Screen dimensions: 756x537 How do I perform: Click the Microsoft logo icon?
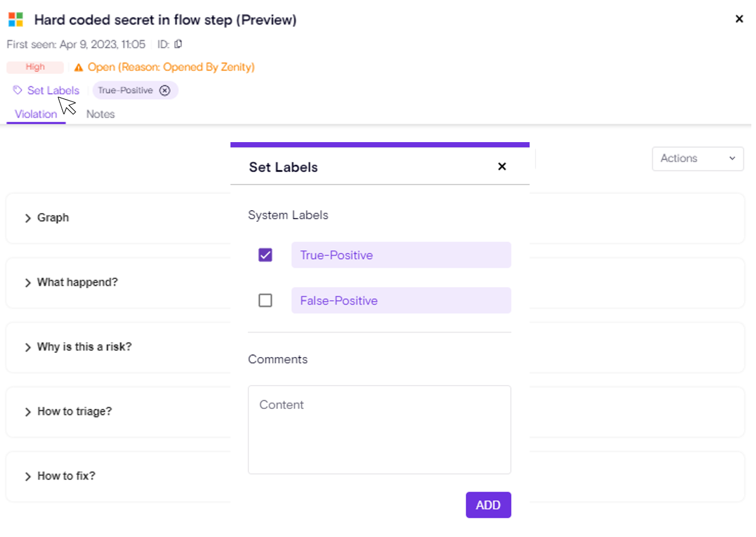click(x=16, y=20)
